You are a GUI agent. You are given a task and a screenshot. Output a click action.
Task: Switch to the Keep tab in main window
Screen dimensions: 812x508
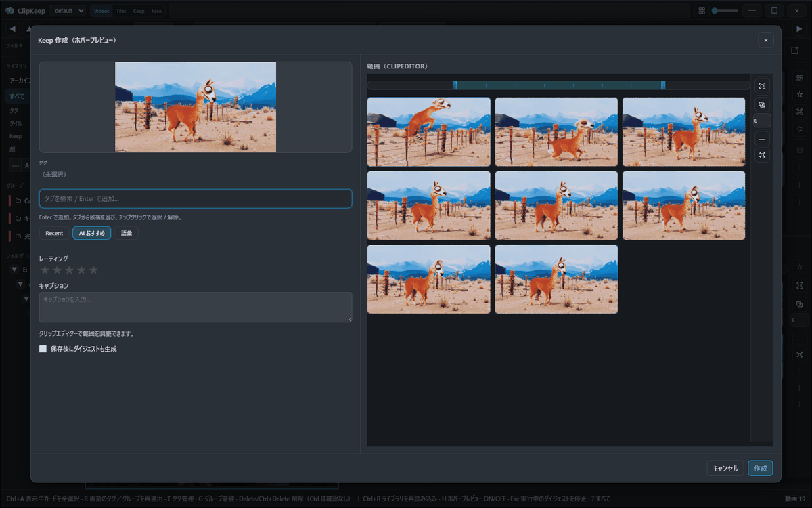pos(139,11)
